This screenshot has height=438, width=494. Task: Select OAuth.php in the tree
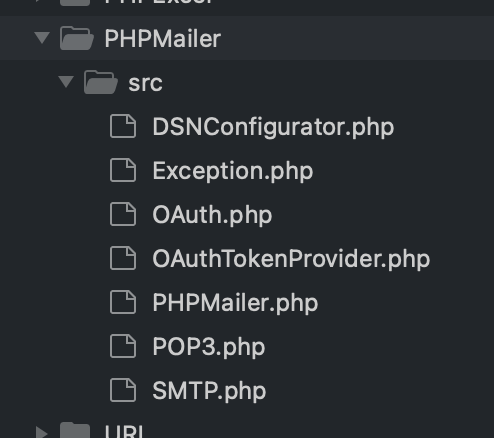212,215
